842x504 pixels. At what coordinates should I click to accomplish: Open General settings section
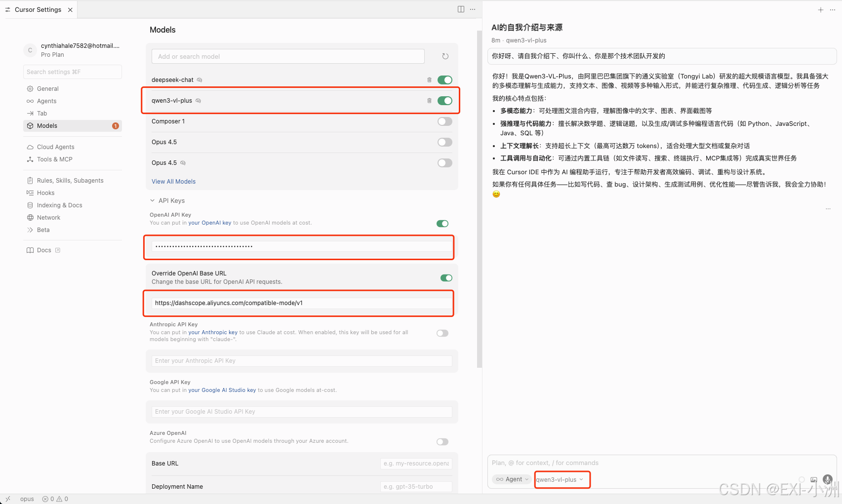click(73, 89)
